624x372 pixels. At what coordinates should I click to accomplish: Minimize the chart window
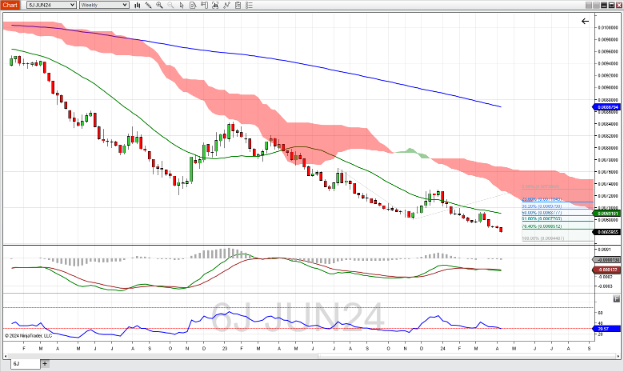coord(604,5)
